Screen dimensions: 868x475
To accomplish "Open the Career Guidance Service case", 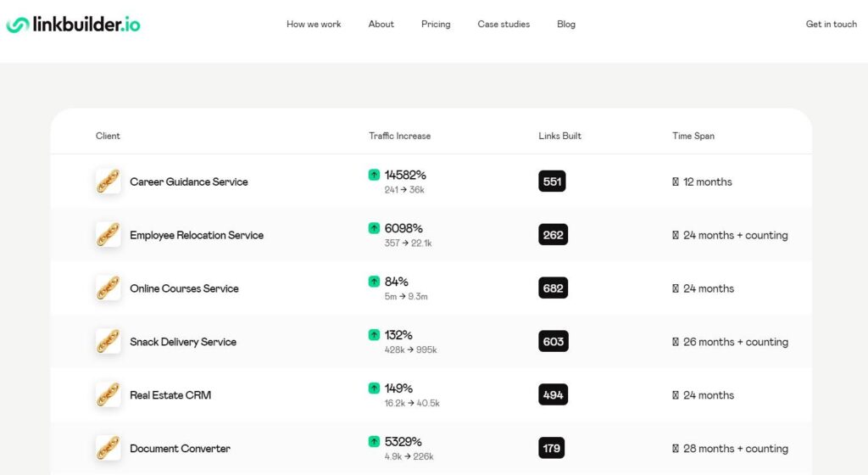I will coord(189,182).
